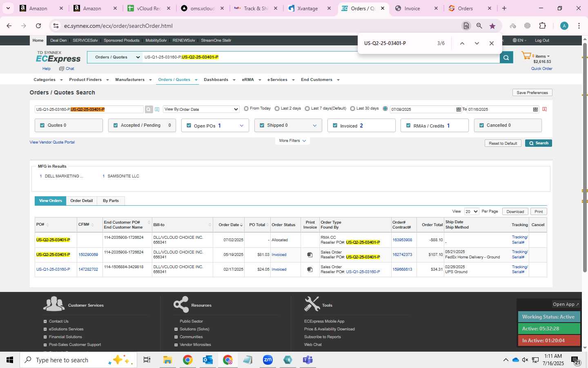Image resolution: width=588 pixels, height=368 pixels.
Task: Toggle the Shipped checkbox
Action: click(x=262, y=126)
